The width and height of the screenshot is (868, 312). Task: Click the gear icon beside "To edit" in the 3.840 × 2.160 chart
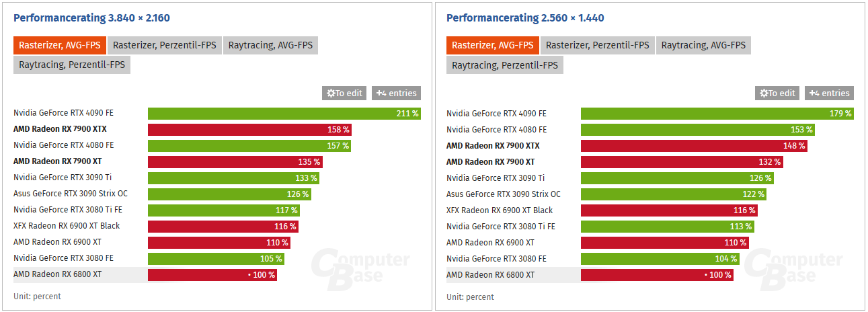(331, 93)
